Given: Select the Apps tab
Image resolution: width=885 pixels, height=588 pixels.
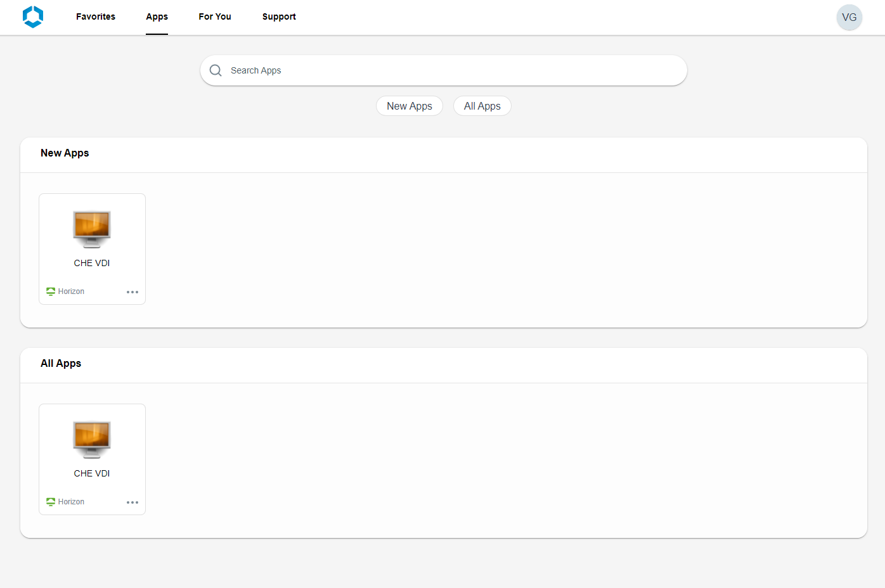Looking at the screenshot, I should [x=157, y=16].
